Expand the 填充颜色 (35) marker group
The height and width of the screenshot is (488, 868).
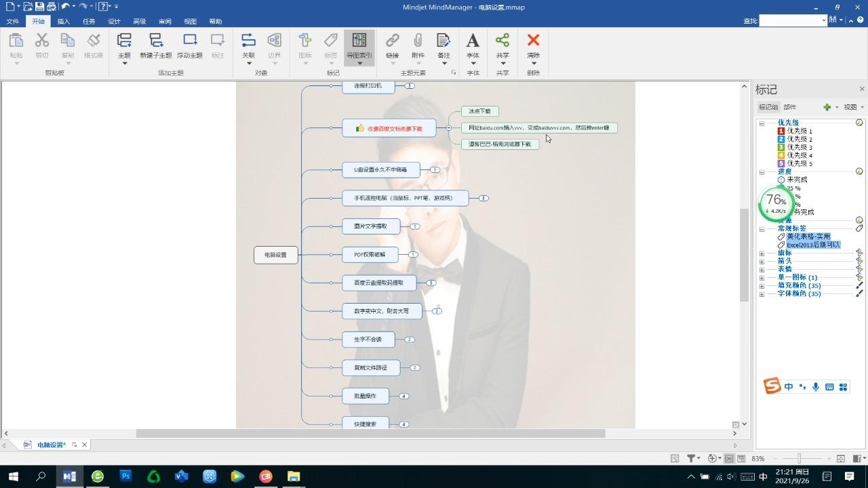[x=762, y=286]
